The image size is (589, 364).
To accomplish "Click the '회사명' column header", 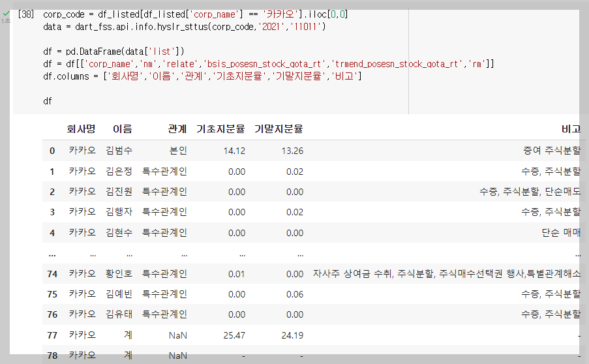I will coord(81,129).
